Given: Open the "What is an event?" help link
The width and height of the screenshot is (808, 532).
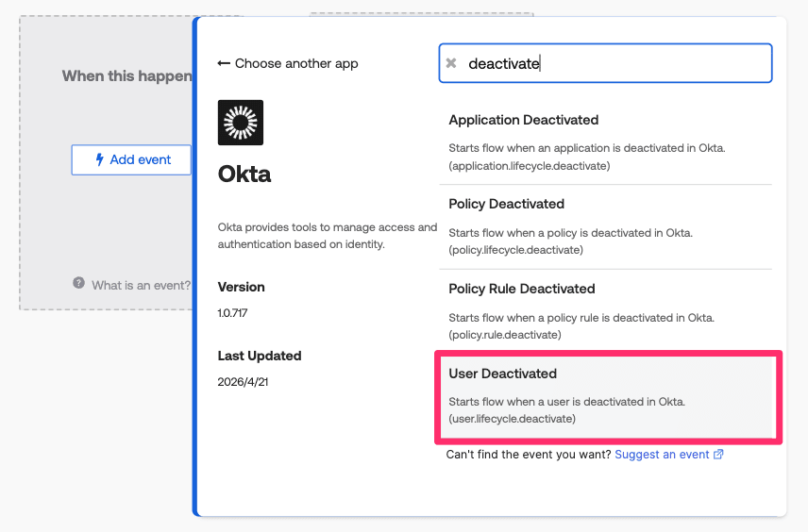Looking at the screenshot, I should pyautogui.click(x=141, y=285).
